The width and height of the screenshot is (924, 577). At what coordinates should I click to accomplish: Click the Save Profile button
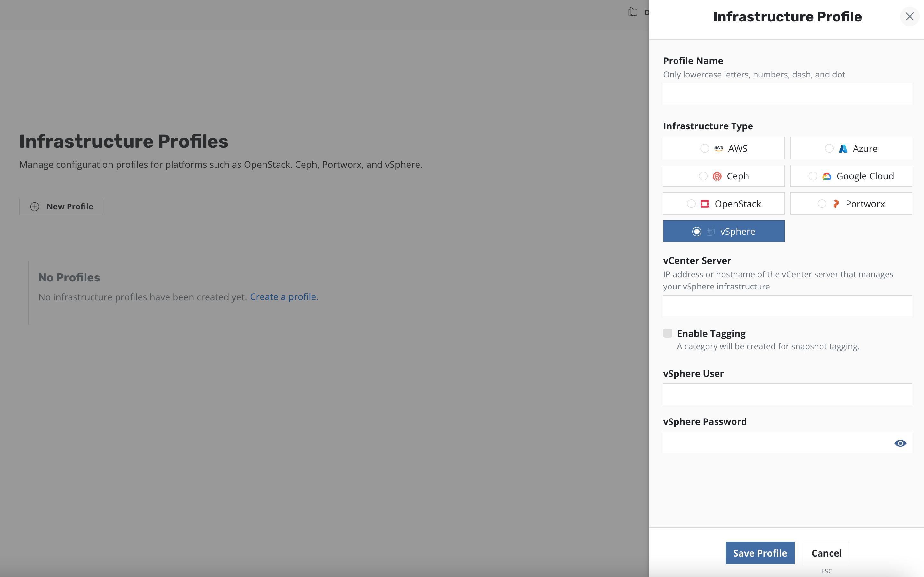(759, 553)
